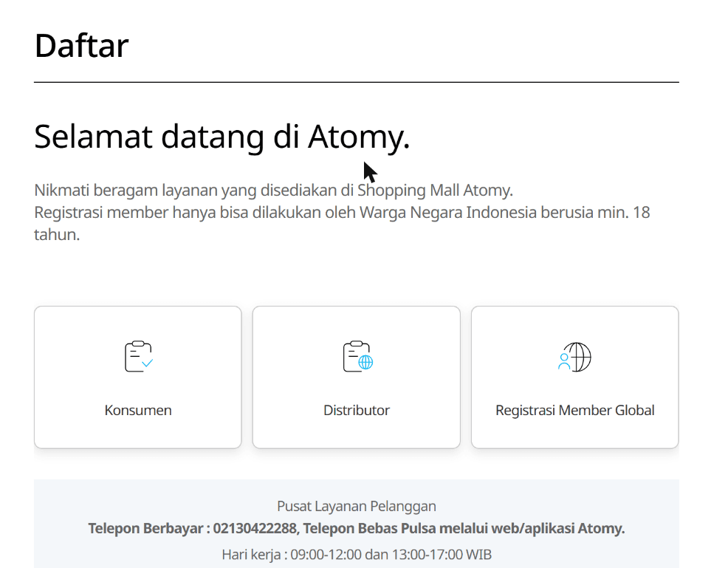Click 'Hari kerja : 09:00-12:00' text
The height and width of the screenshot is (568, 728).
(x=292, y=554)
